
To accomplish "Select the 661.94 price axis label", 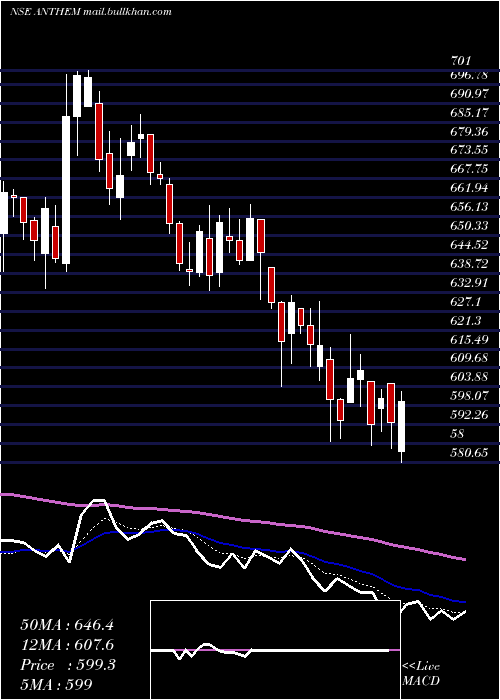I will [469, 188].
